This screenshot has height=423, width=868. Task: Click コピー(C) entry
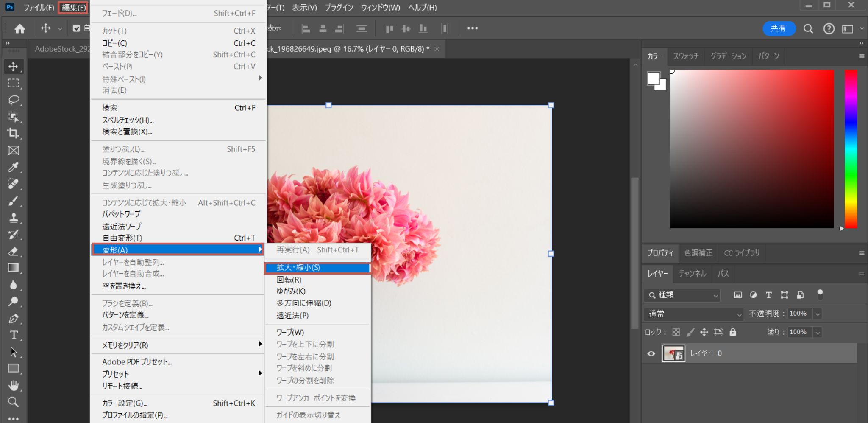pyautogui.click(x=178, y=43)
